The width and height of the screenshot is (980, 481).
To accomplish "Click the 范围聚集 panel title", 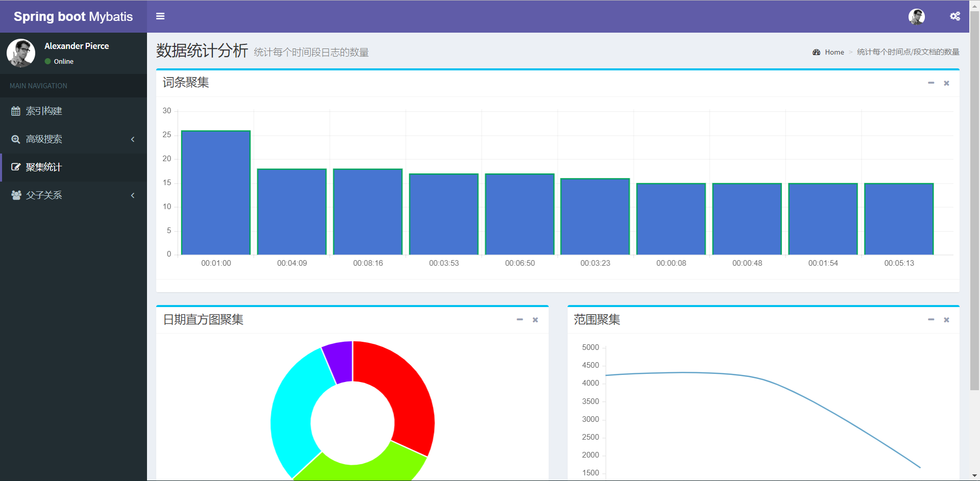I will point(597,319).
